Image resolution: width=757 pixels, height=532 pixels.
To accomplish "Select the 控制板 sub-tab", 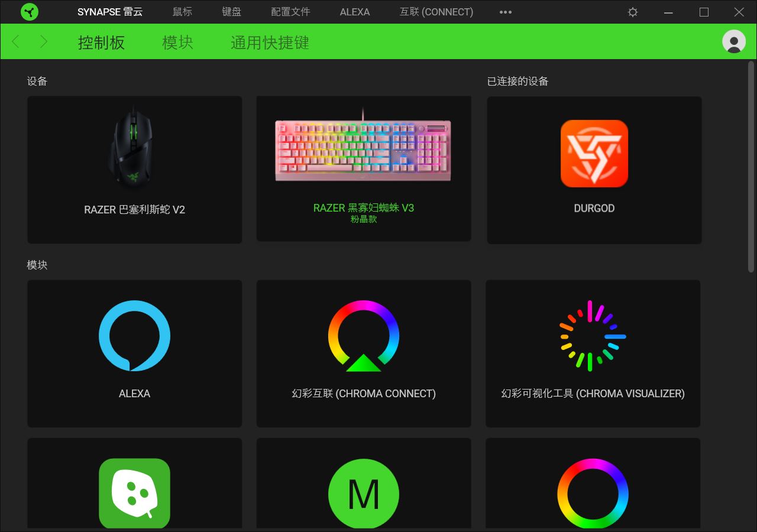I will pyautogui.click(x=101, y=43).
